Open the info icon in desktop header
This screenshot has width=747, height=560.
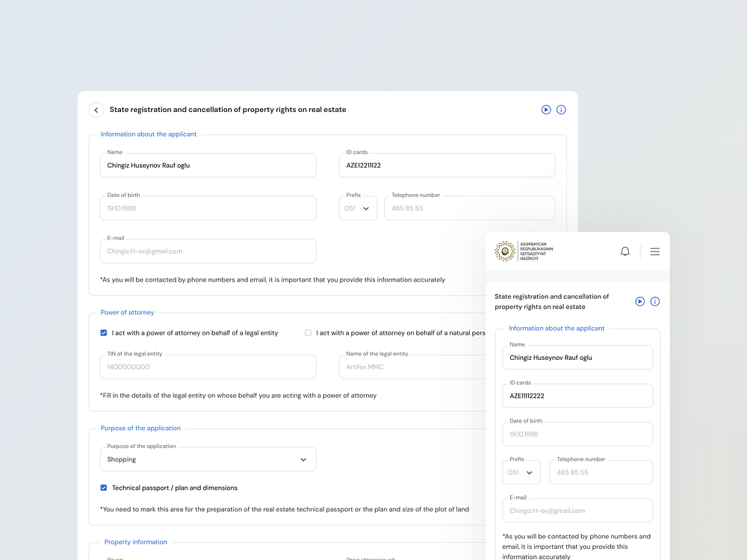pos(561,110)
